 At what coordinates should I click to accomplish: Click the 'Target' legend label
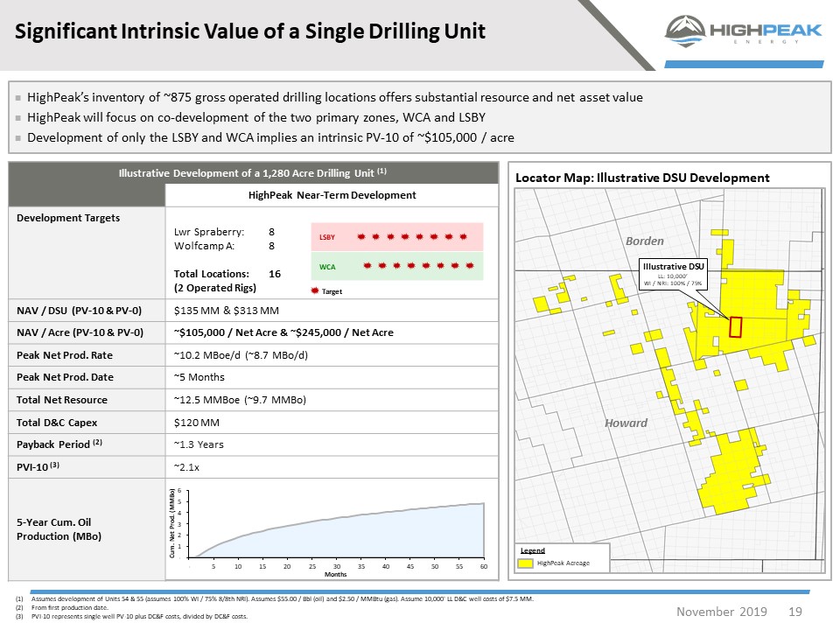(332, 291)
